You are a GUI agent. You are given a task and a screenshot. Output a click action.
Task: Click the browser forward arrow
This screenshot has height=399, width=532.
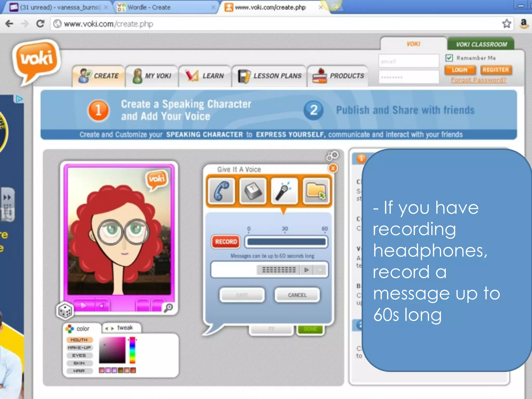(x=25, y=24)
